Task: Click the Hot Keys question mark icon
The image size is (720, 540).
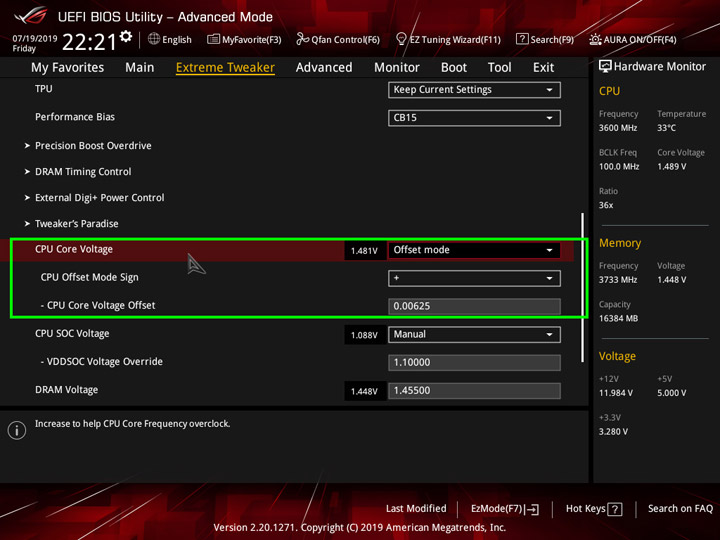Action: (615, 509)
